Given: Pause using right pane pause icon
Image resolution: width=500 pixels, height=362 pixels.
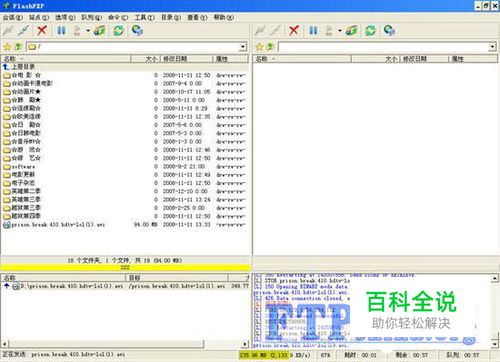Looking at the screenshot, I should (x=313, y=30).
